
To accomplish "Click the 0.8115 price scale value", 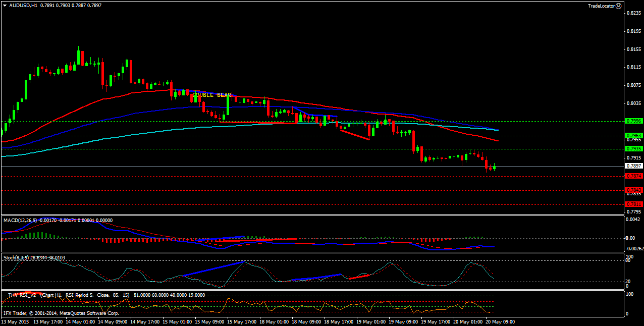I will point(633,67).
